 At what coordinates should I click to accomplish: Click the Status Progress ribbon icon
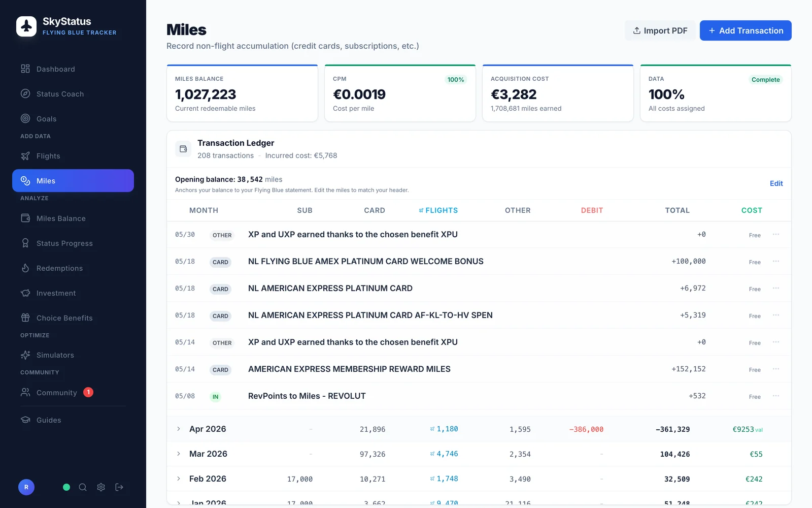click(x=25, y=243)
